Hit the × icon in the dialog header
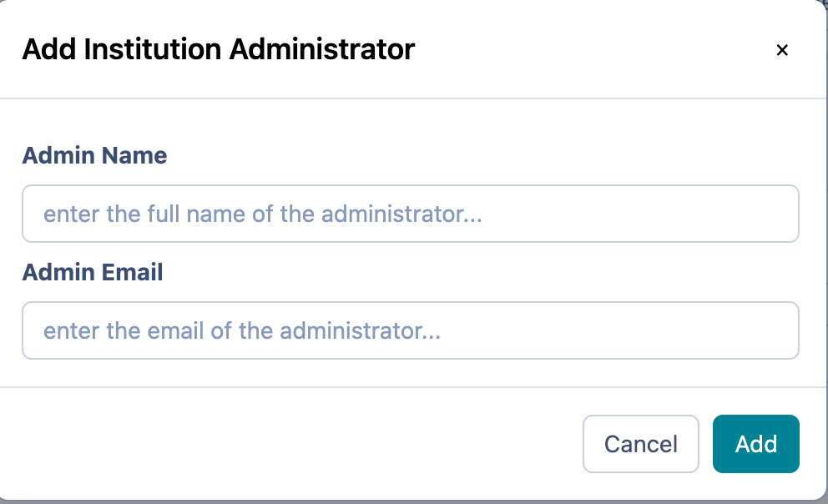The height and width of the screenshot is (504, 828). click(782, 50)
